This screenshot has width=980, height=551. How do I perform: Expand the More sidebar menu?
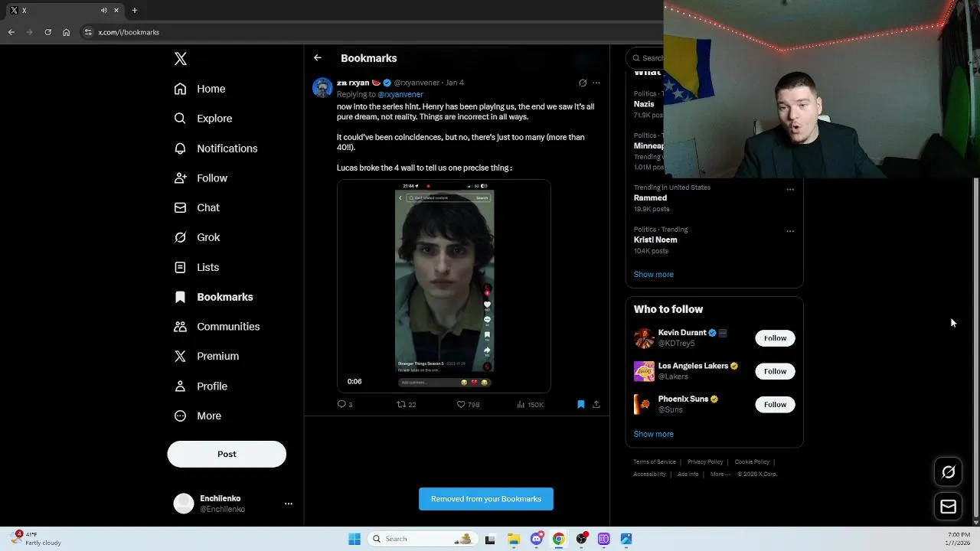click(x=198, y=416)
